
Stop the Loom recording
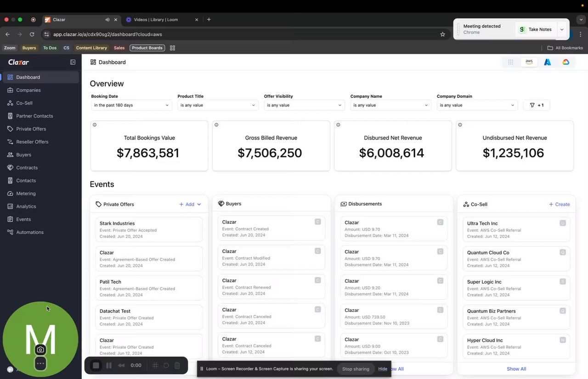[96, 365]
